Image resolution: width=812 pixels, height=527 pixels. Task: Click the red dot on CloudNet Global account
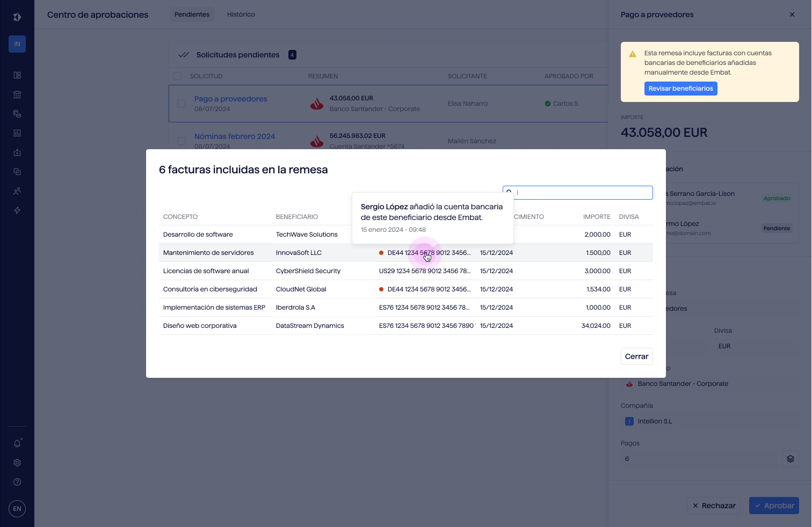coord(381,289)
